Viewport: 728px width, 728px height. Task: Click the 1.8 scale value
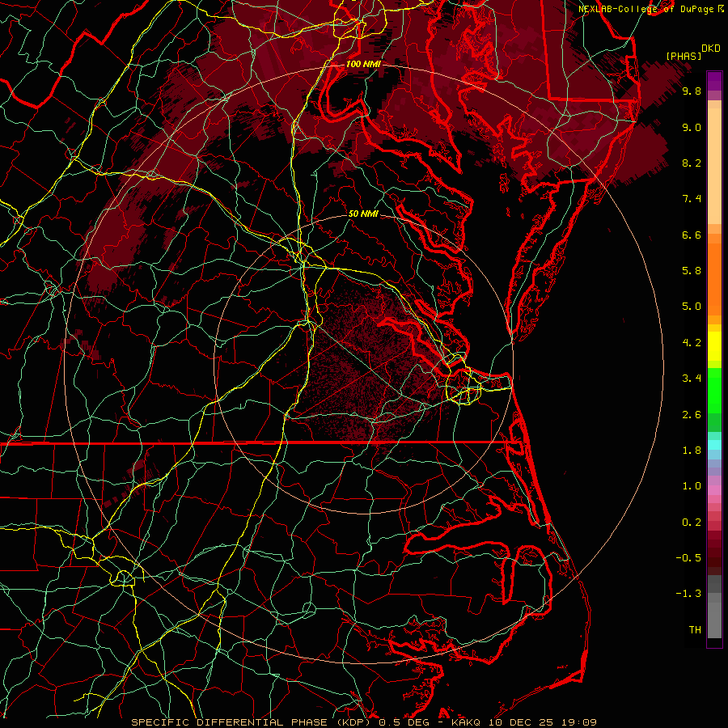coord(692,451)
